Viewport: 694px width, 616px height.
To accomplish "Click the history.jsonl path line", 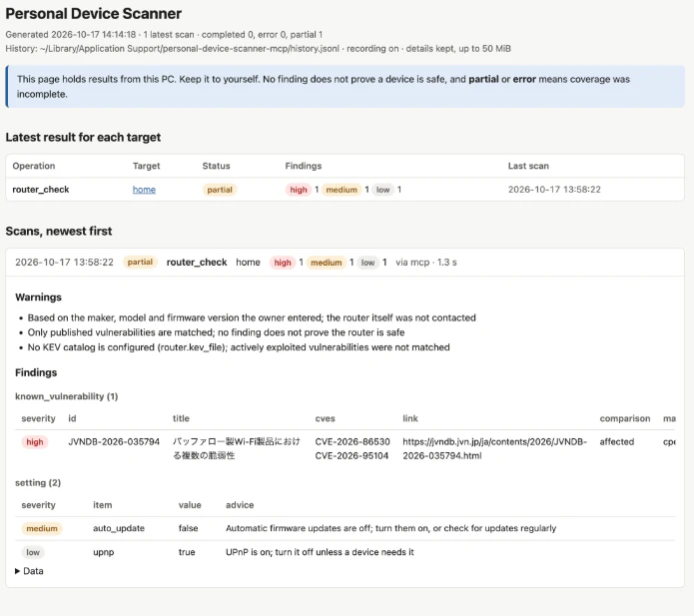I will tap(258, 49).
